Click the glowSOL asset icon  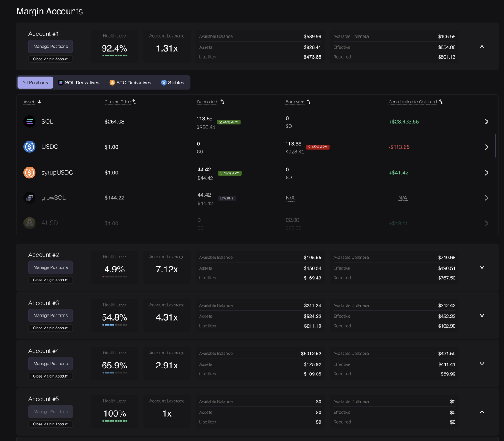(30, 198)
